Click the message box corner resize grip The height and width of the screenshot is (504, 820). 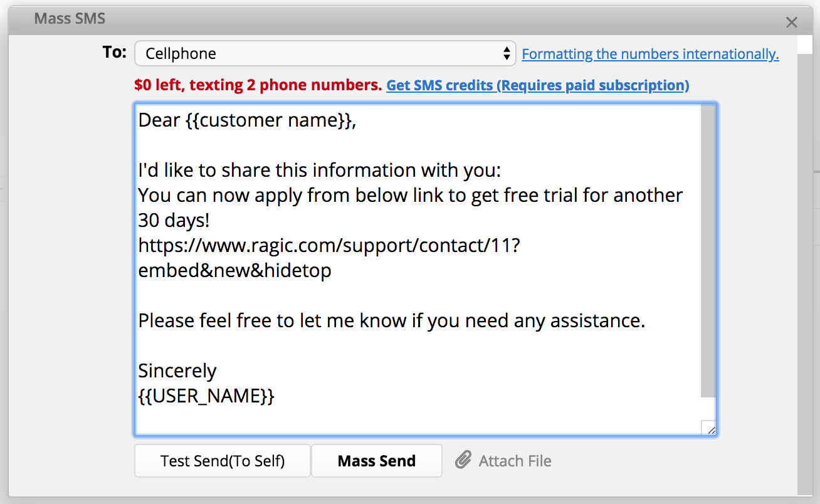tap(710, 429)
